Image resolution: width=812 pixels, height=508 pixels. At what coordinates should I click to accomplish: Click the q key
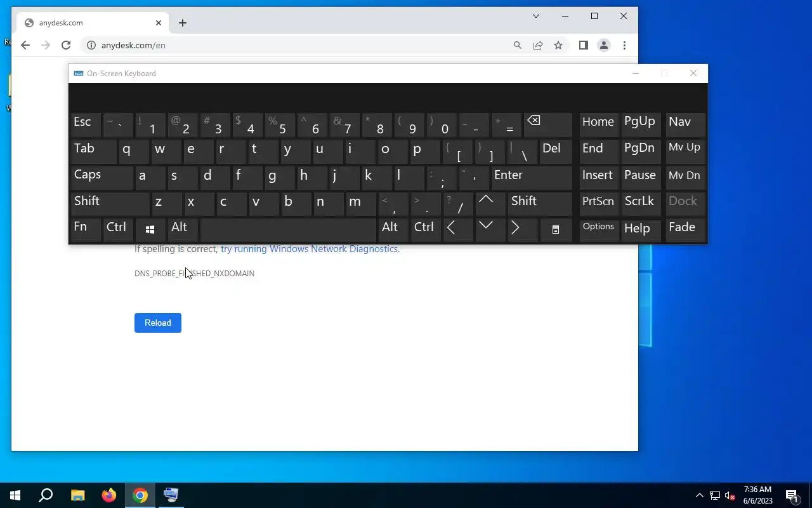click(x=134, y=151)
